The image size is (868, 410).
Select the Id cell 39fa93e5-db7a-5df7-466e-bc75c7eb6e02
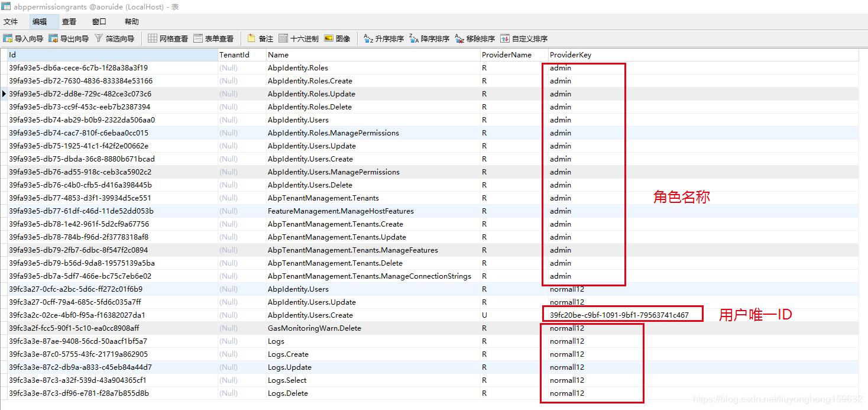point(112,276)
